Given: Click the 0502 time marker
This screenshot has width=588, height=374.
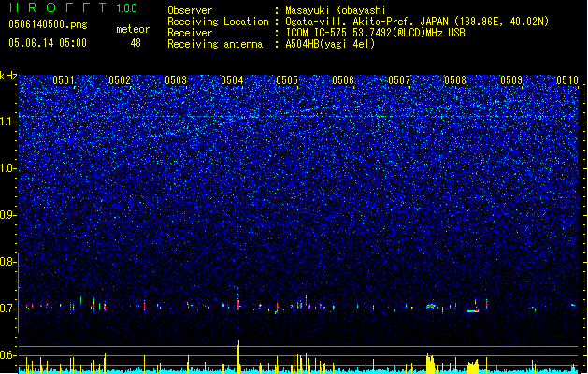Looking at the screenshot, I should (120, 80).
